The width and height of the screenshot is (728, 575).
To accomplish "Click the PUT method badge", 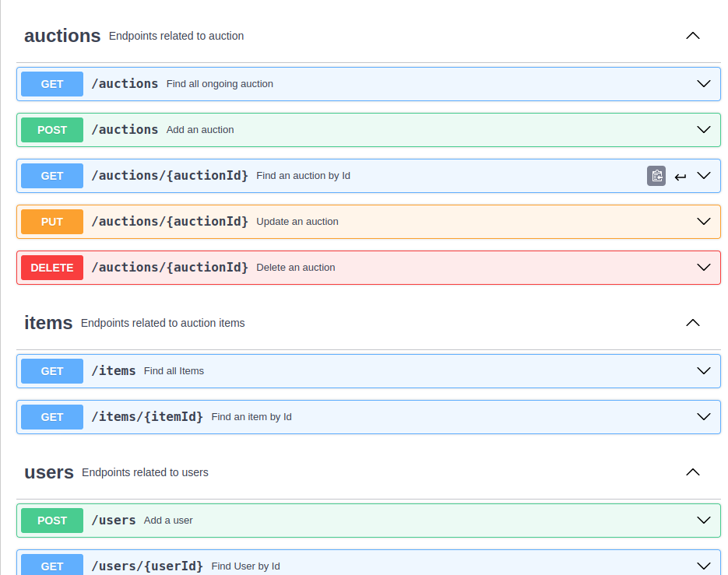I will [x=52, y=222].
